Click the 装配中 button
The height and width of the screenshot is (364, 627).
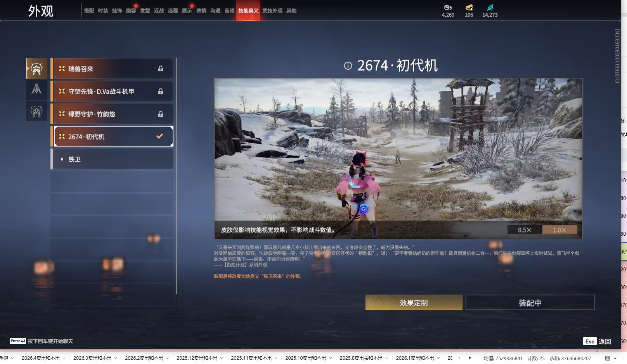pos(530,302)
